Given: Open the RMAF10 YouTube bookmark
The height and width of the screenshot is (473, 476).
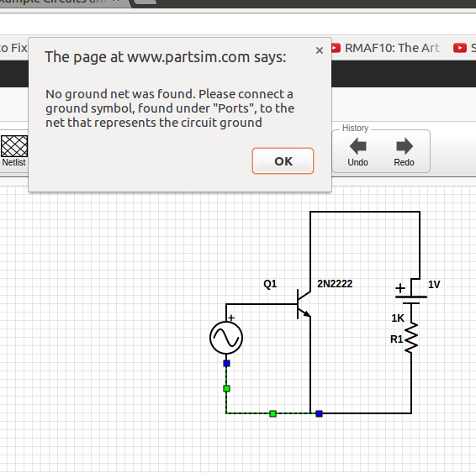Looking at the screenshot, I should [x=387, y=48].
